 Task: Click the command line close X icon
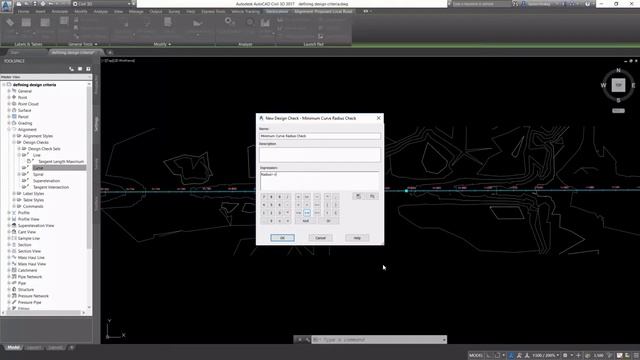pos(300,340)
